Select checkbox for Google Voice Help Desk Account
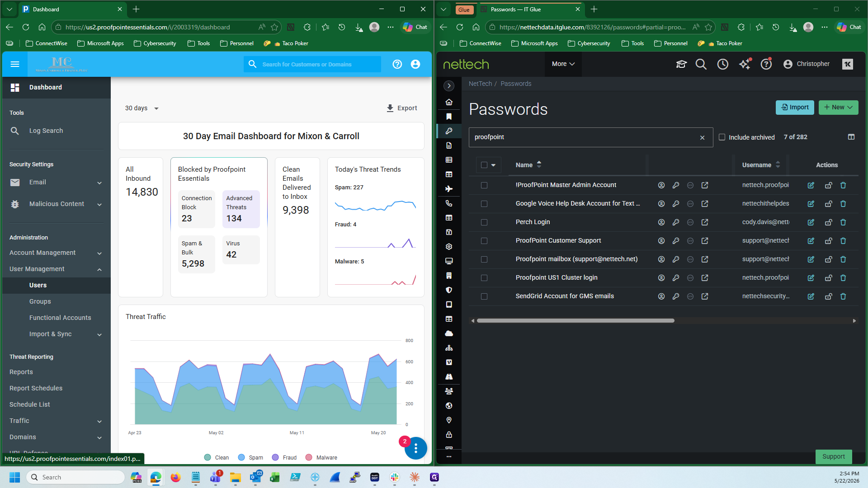Image resolution: width=868 pixels, height=488 pixels. click(x=484, y=204)
